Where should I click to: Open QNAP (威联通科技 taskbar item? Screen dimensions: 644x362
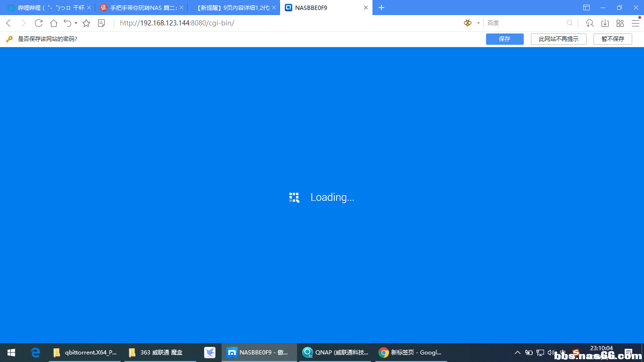point(336,353)
